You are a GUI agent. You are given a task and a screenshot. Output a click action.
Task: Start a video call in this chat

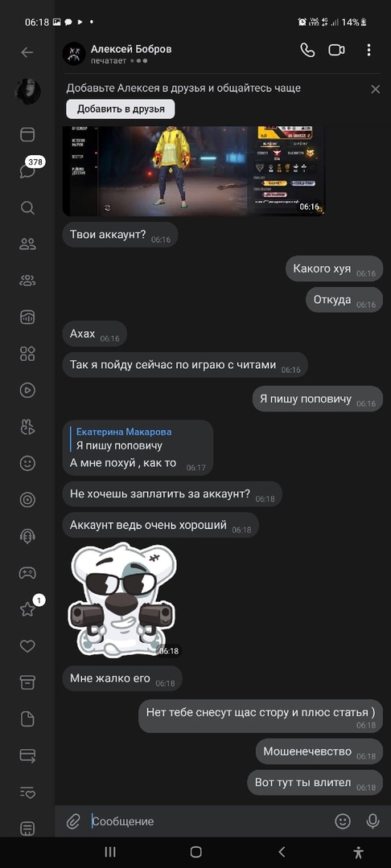[337, 51]
